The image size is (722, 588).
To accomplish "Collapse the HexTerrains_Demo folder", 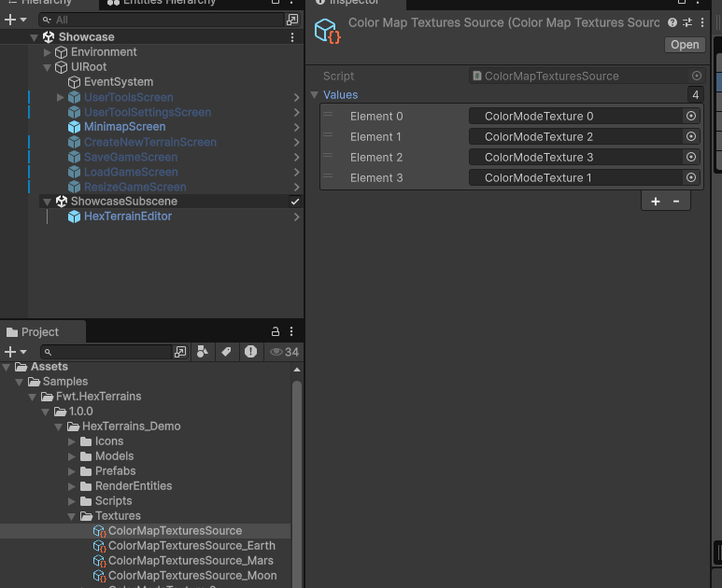I will coord(58,427).
